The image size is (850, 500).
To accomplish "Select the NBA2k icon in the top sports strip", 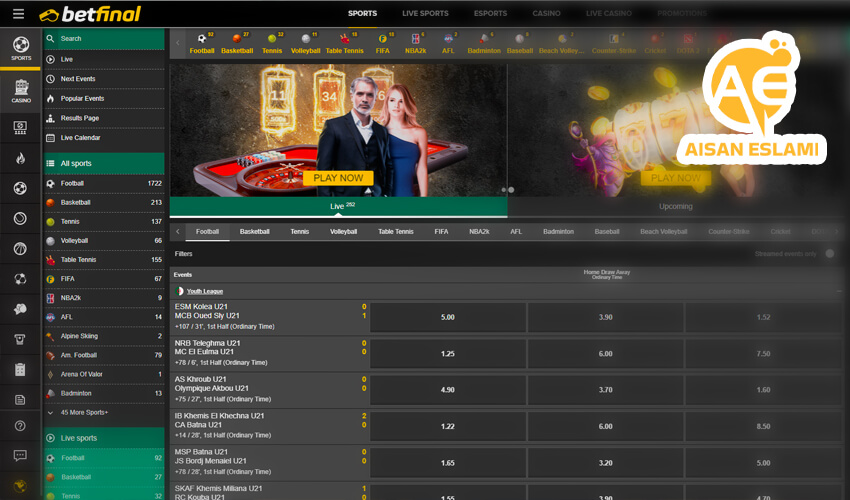I will coord(415,43).
